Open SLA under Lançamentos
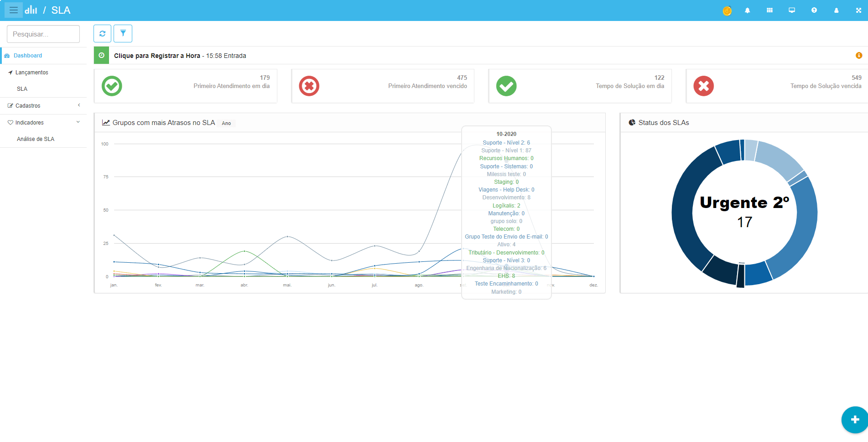This screenshot has height=442, width=868. tap(22, 89)
